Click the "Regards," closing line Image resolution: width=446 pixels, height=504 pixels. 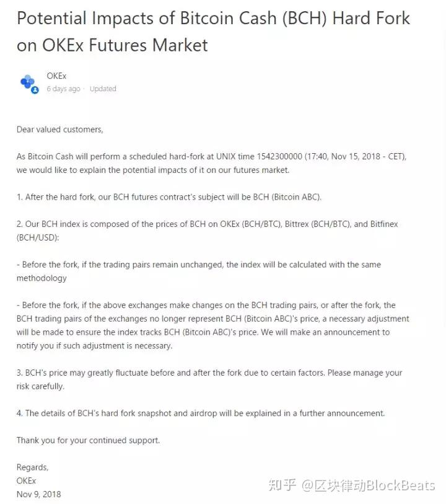coord(32,467)
